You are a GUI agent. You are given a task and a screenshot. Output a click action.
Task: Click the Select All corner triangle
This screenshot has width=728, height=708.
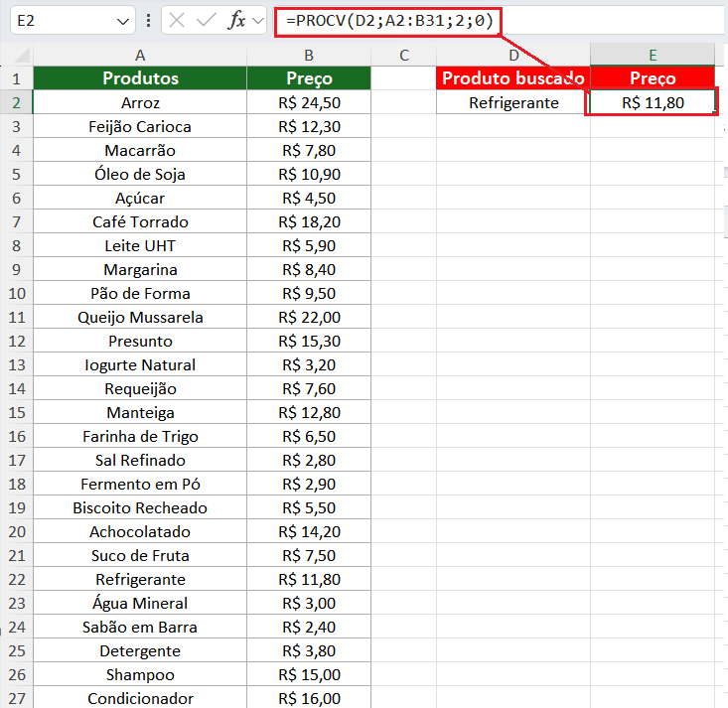pyautogui.click(x=22, y=56)
